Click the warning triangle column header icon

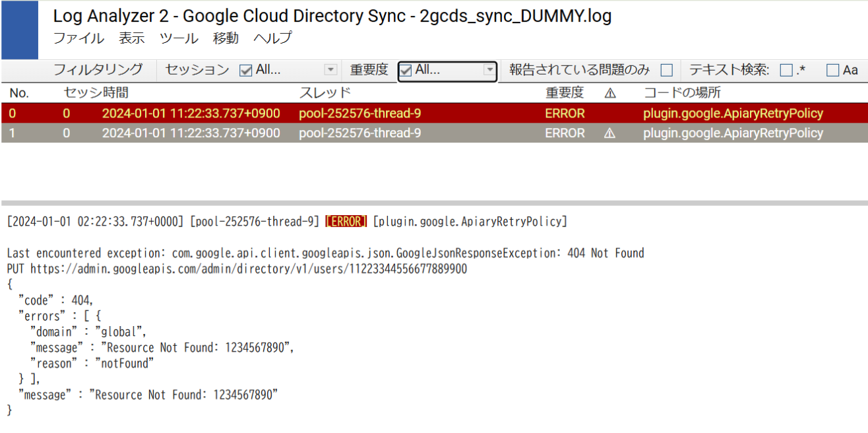609,93
